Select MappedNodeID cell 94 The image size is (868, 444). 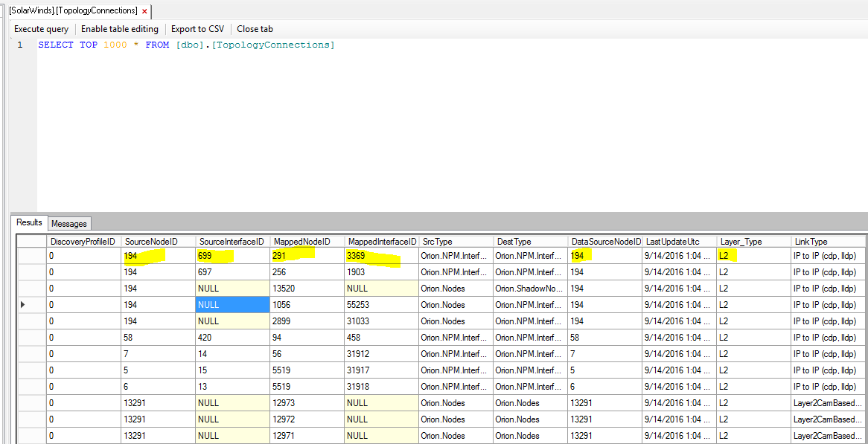(307, 338)
